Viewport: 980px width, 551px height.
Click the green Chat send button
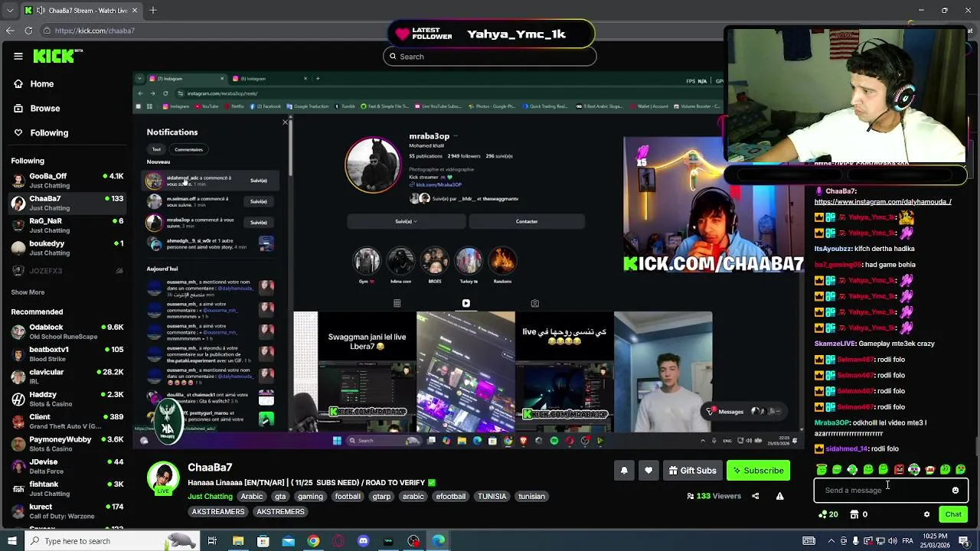pyautogui.click(x=953, y=515)
